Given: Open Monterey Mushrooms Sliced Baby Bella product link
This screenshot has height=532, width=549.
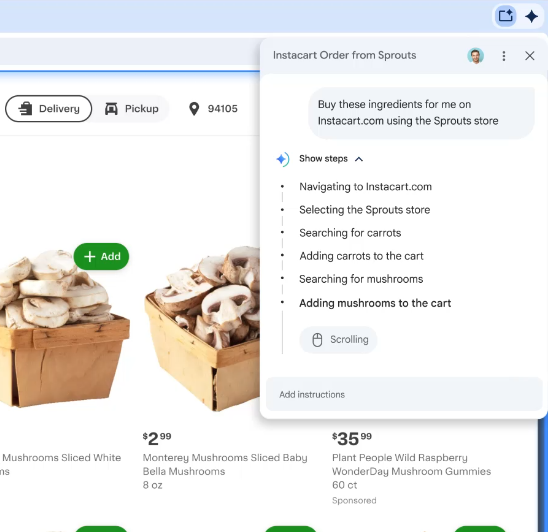Looking at the screenshot, I should (x=225, y=464).
